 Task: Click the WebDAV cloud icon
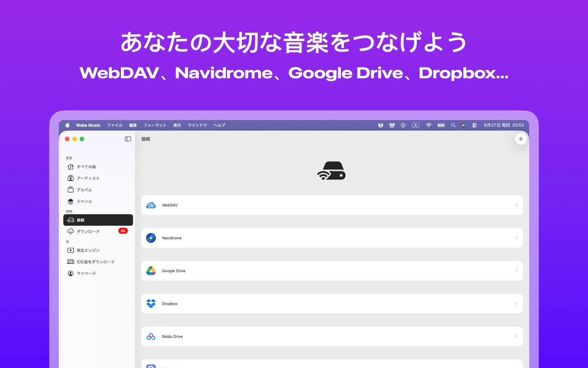151,205
